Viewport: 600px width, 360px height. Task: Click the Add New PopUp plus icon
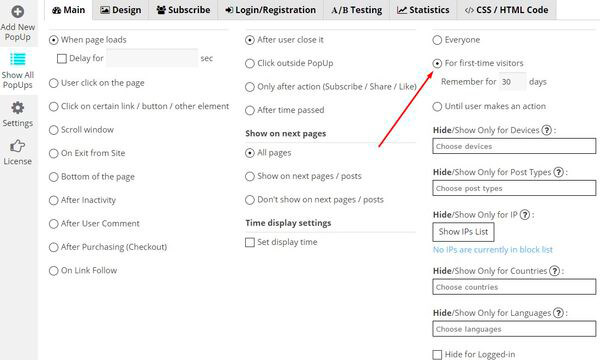coord(18,11)
